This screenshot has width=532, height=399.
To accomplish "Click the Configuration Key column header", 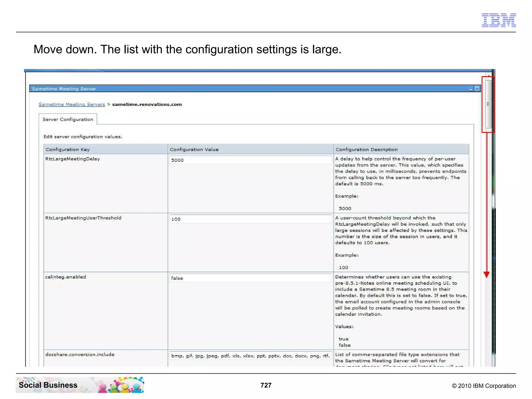I will point(106,149).
